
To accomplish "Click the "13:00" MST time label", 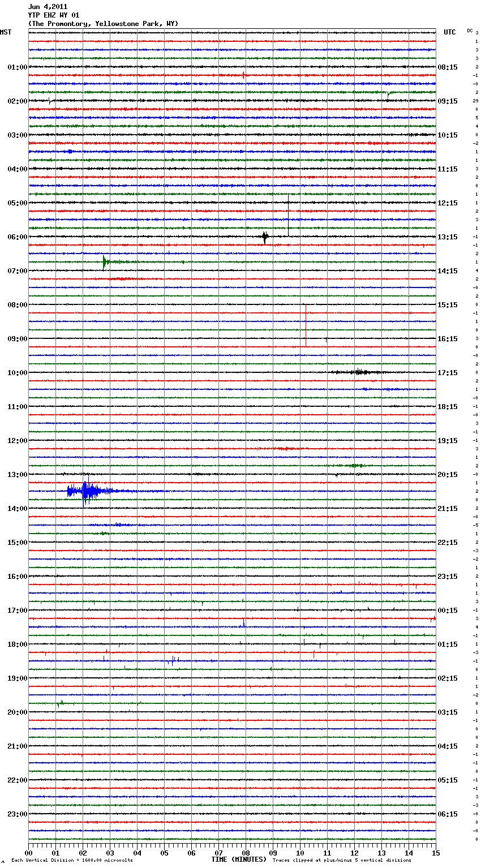I will 18,475.
